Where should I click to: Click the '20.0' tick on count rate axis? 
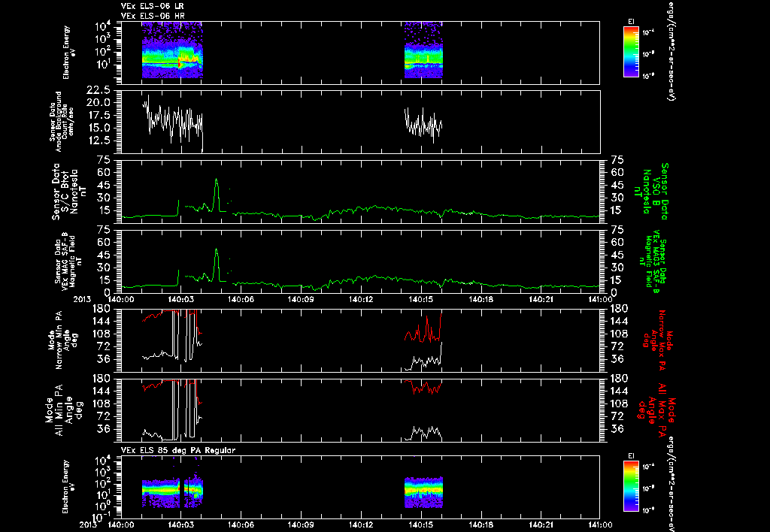point(99,103)
